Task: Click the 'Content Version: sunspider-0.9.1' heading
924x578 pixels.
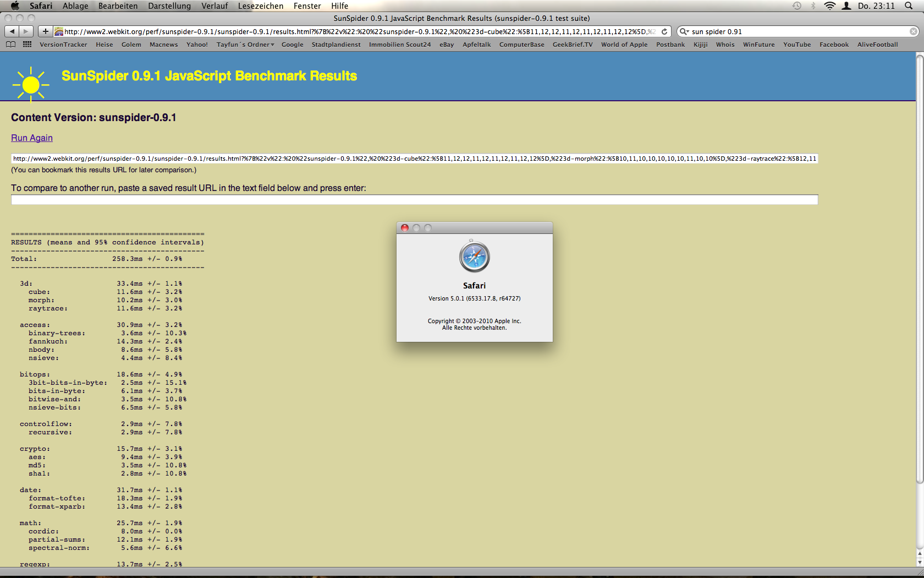Action: [x=94, y=117]
